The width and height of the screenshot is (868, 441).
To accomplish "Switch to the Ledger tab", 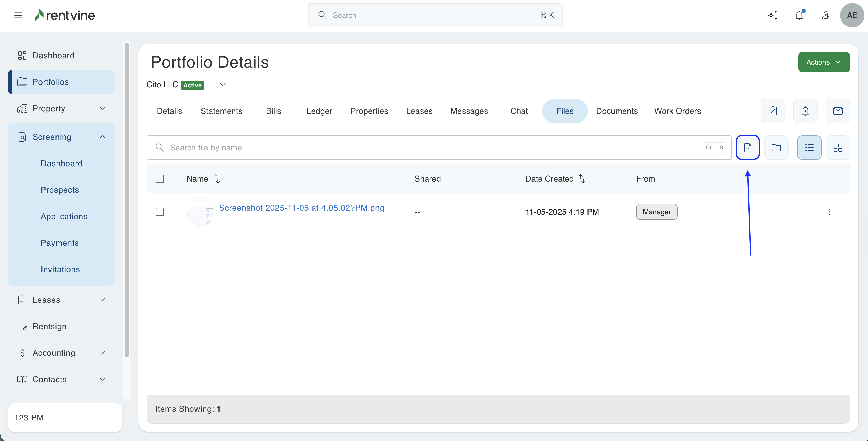I will 319,111.
